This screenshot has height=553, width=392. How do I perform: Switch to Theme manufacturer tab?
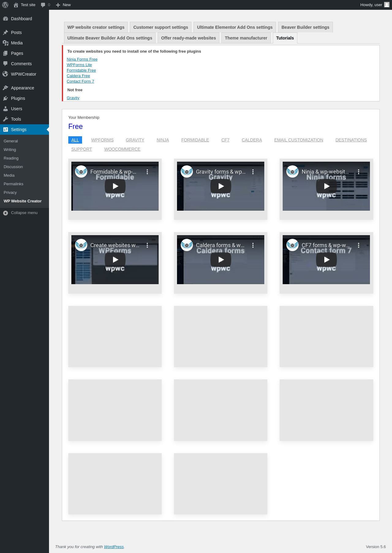246,38
